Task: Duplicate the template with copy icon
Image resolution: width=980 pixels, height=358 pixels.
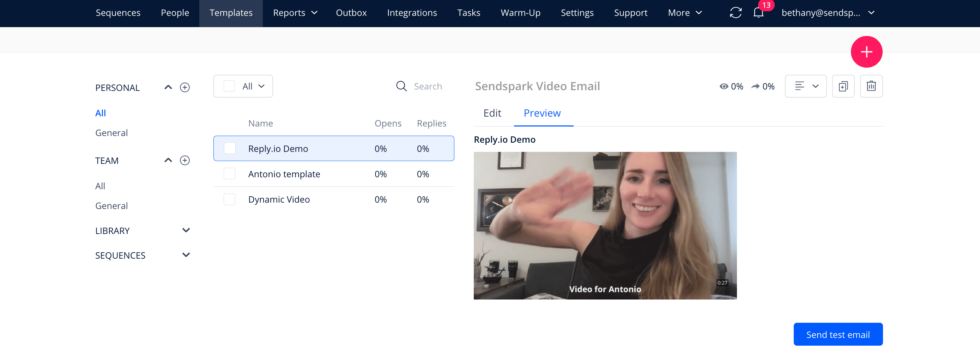Action: tap(843, 86)
